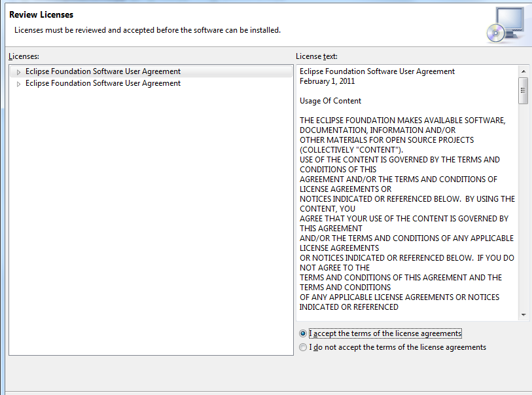Click the 'Review Licenses' dialog heading

41,14
